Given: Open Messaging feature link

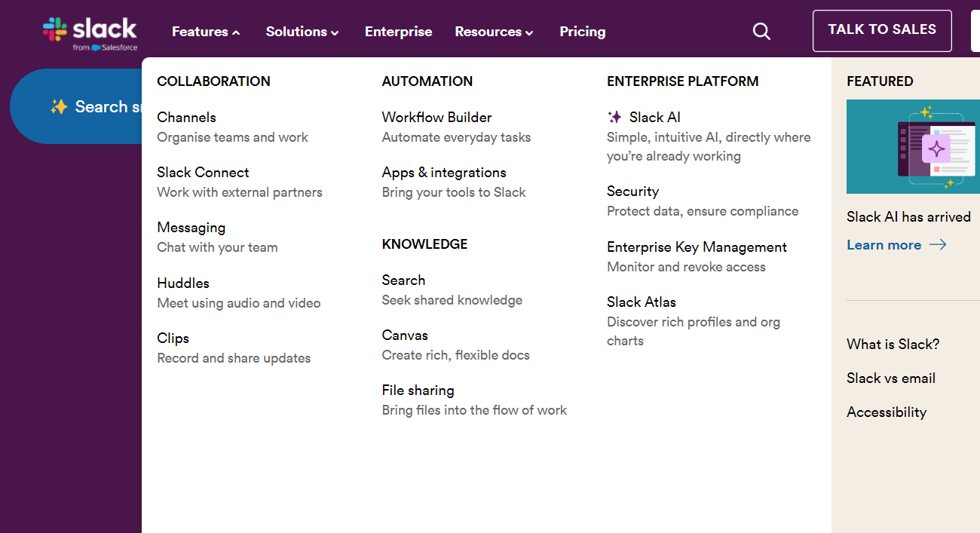Looking at the screenshot, I should [x=191, y=227].
